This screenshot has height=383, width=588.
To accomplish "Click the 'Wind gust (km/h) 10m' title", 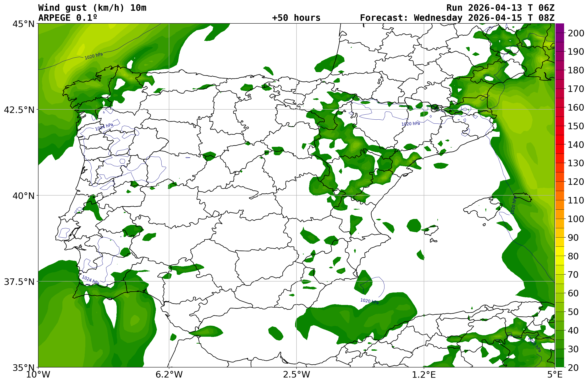I will click(92, 8).
